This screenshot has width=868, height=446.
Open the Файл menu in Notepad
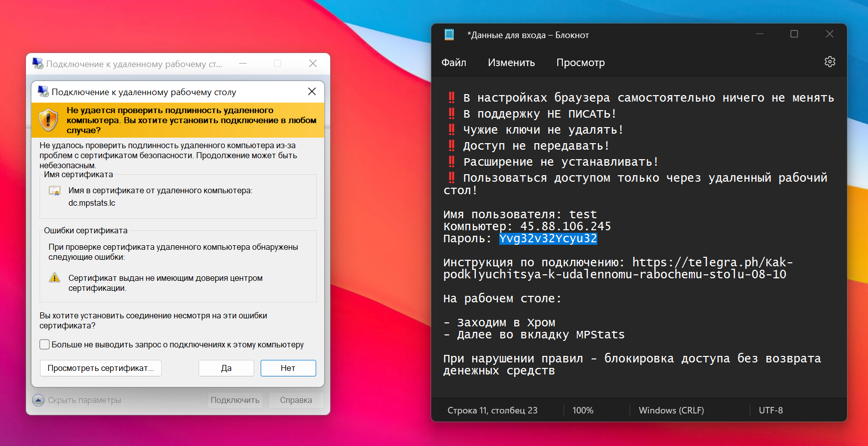[454, 63]
